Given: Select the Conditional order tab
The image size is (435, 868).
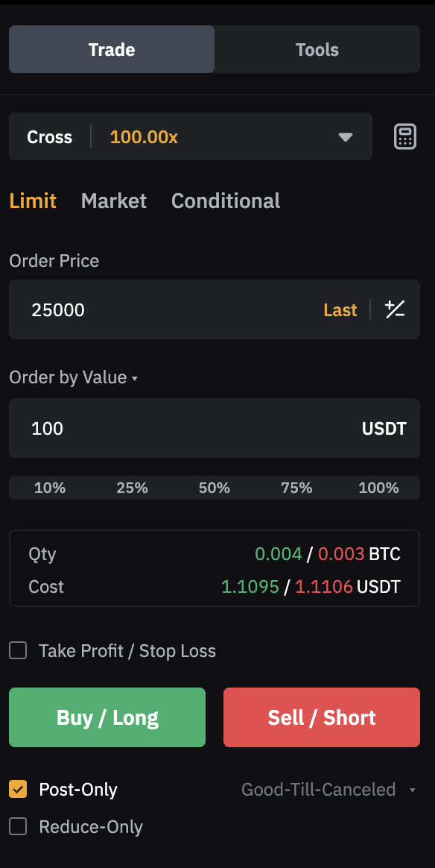Looking at the screenshot, I should (226, 201).
